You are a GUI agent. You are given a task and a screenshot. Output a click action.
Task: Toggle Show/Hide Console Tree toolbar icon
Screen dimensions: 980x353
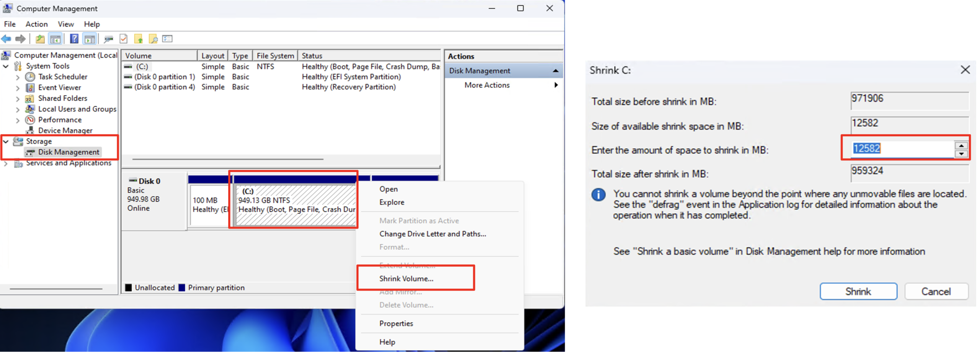(x=55, y=39)
